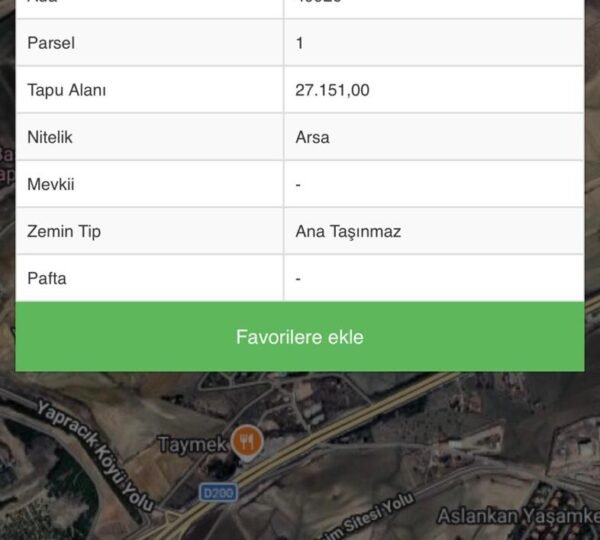Select the Parsel row label
Screen dimensions: 600x540
coord(51,43)
